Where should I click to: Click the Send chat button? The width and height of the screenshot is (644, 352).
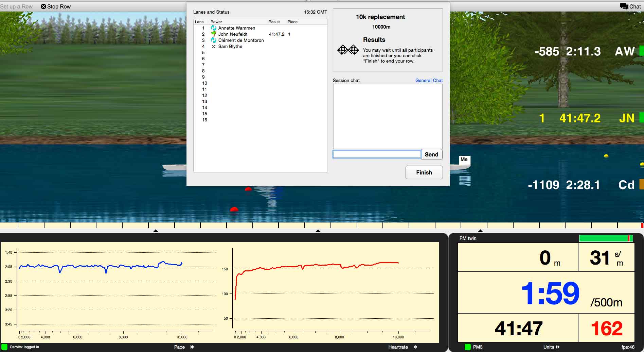click(x=431, y=154)
